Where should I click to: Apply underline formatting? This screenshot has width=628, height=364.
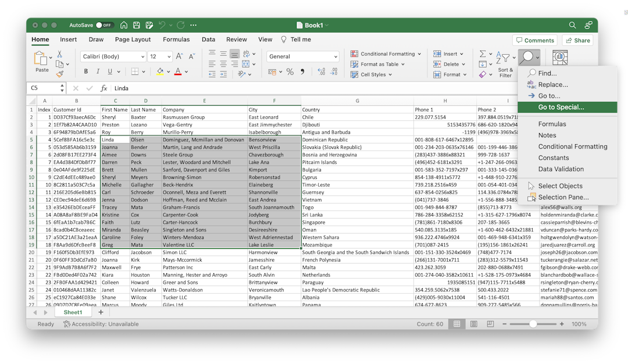[110, 72]
